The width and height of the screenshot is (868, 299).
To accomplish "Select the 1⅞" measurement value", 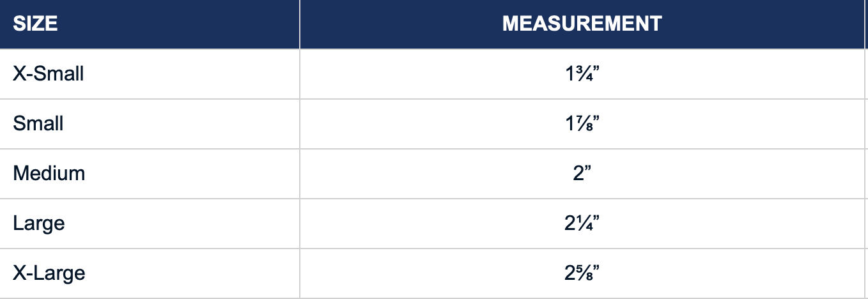I will click(x=581, y=123).
